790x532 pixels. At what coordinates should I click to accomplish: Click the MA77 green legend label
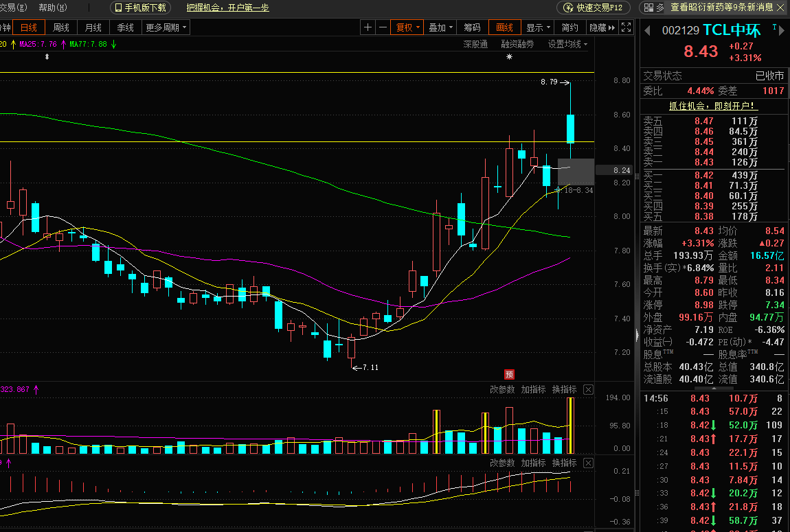pyautogui.click(x=88, y=45)
